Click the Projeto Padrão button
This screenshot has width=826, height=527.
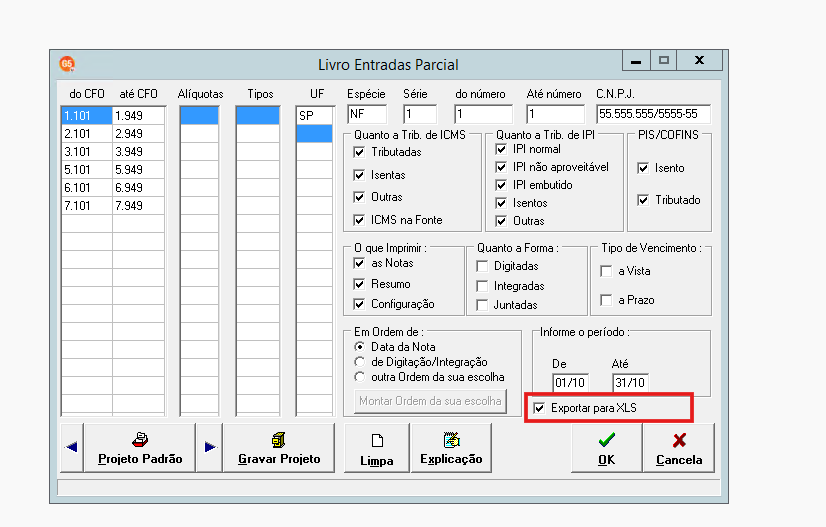point(140,447)
